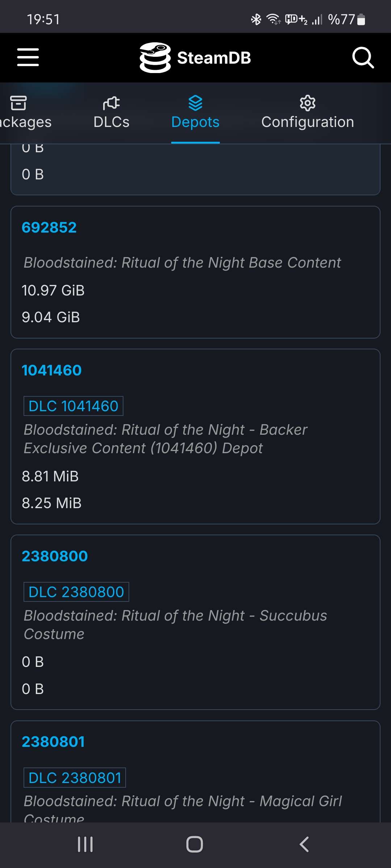Screen dimensions: 391x868
Task: Open depot 1041460 link
Action: coord(52,370)
